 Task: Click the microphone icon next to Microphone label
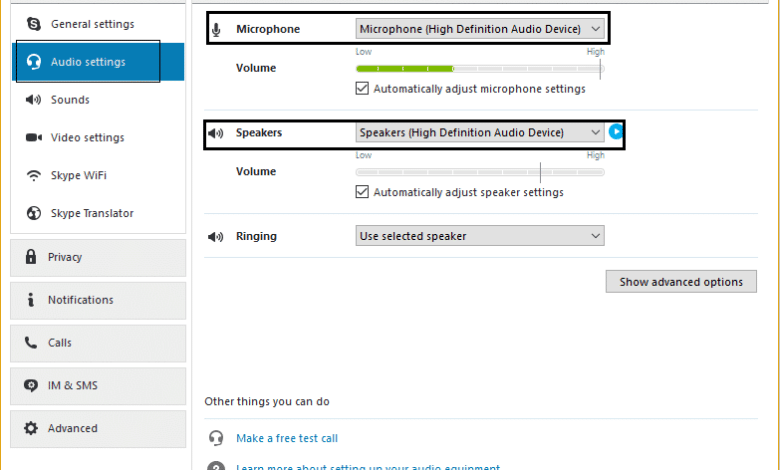216,30
